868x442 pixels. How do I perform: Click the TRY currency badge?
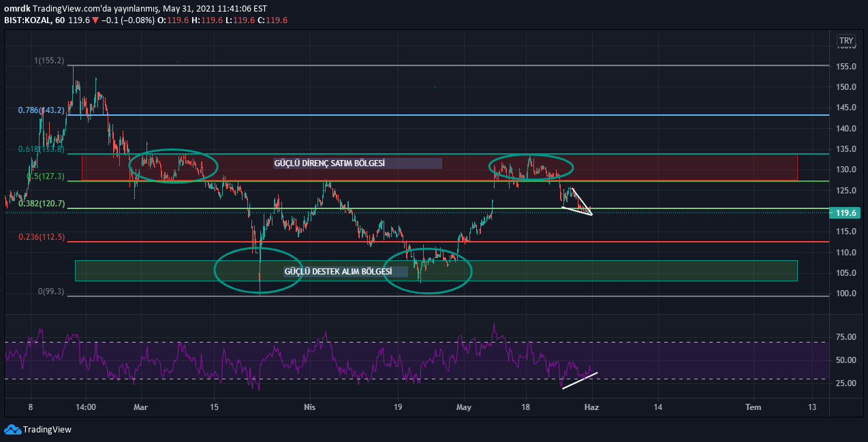coord(846,40)
